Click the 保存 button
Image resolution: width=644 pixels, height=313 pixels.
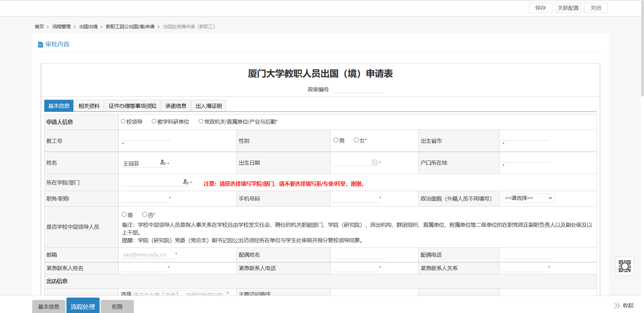540,8
